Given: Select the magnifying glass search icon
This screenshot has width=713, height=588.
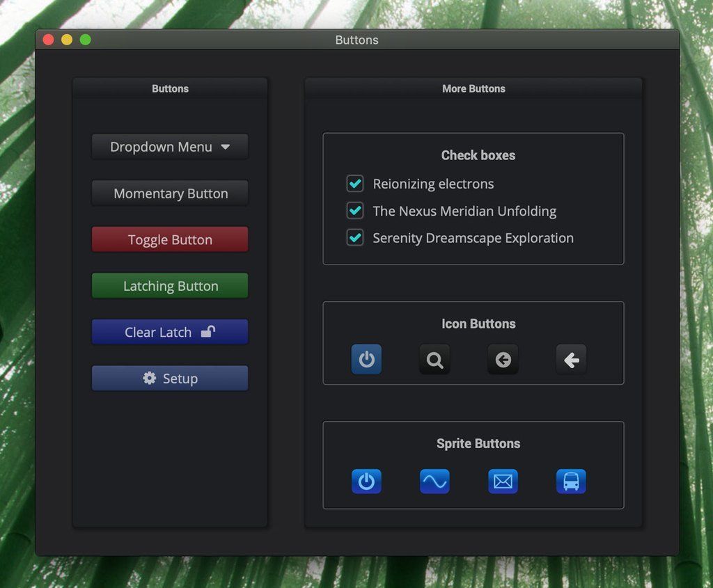Looking at the screenshot, I should pos(434,360).
